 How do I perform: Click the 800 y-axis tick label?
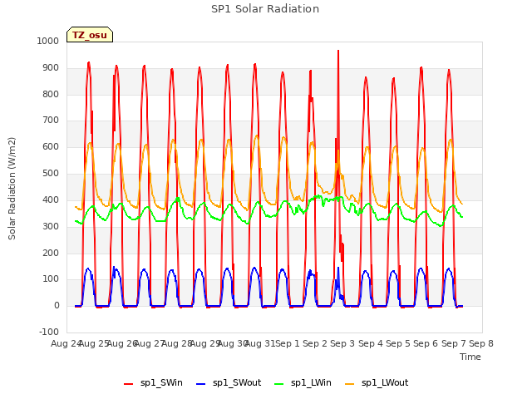pyautogui.click(x=51, y=94)
